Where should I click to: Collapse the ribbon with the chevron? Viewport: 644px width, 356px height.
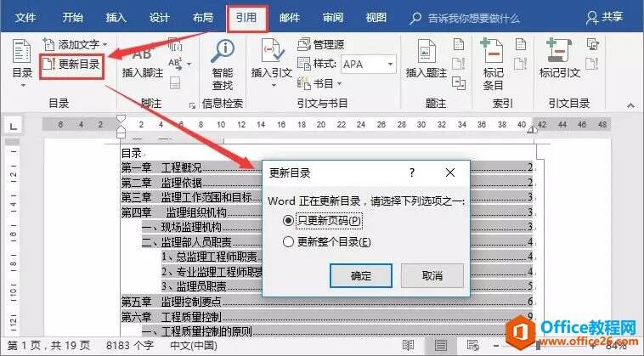coord(631,105)
